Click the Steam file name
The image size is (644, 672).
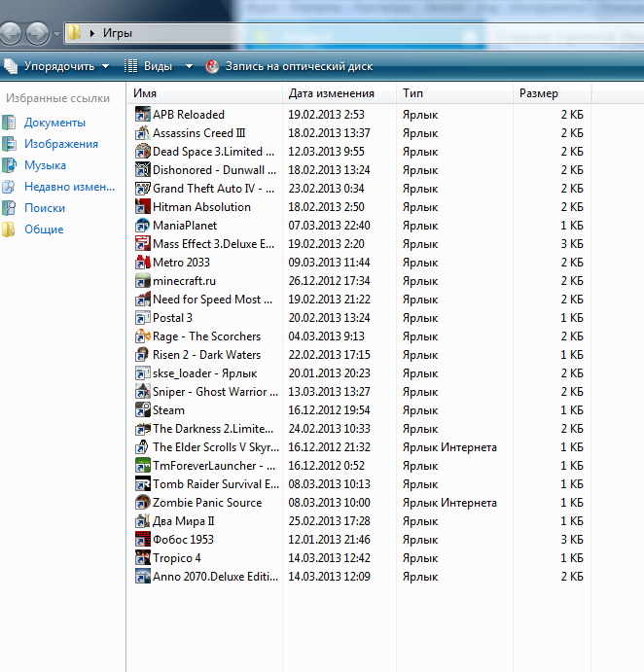[168, 410]
